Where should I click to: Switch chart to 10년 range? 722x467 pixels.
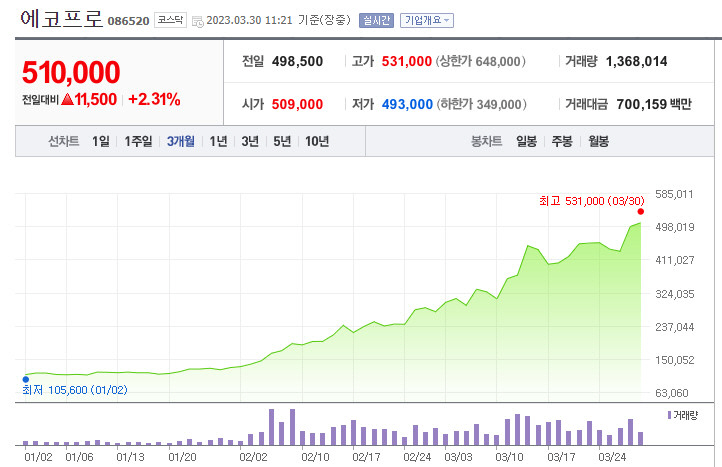pyautogui.click(x=317, y=141)
